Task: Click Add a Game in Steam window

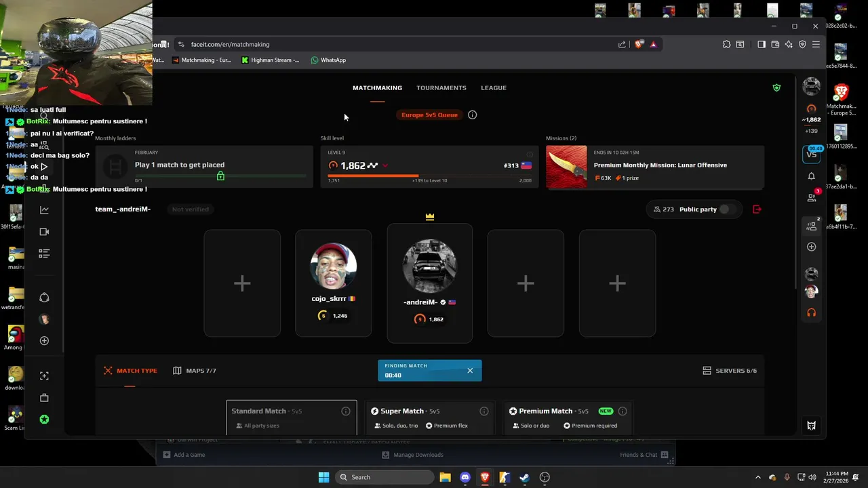Action: (x=184, y=455)
